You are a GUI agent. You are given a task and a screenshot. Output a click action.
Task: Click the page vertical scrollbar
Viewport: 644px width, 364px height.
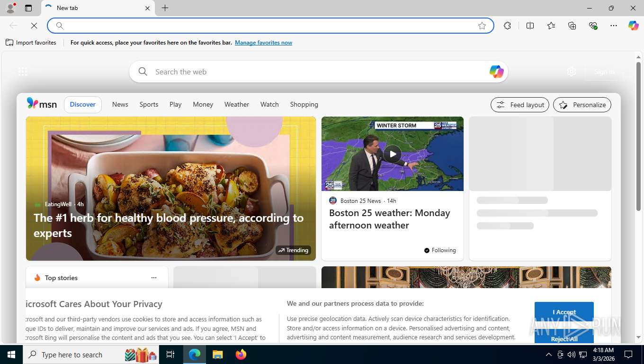(638, 136)
